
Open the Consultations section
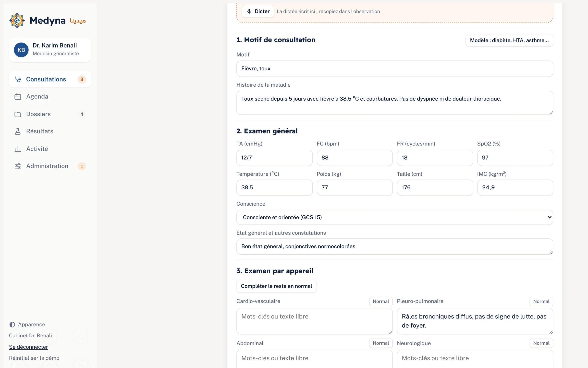(x=50, y=79)
